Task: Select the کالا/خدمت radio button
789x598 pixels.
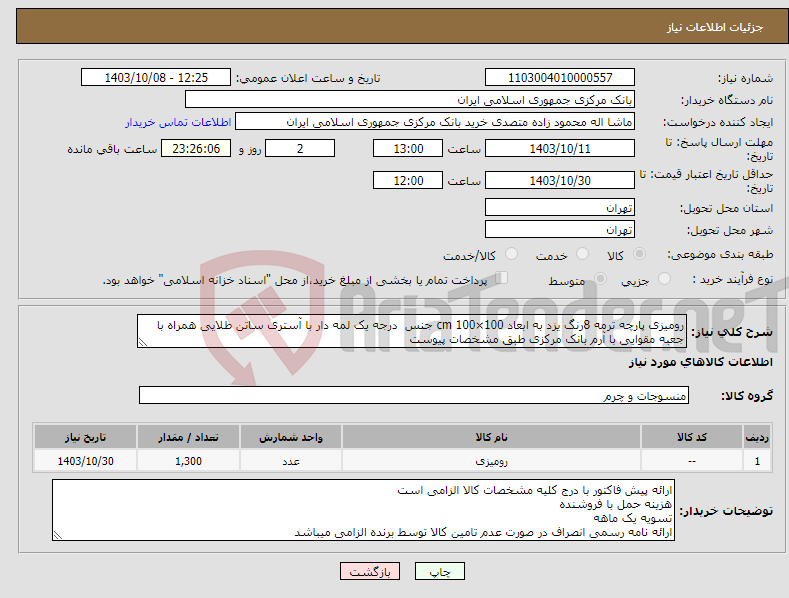Action: (511, 254)
